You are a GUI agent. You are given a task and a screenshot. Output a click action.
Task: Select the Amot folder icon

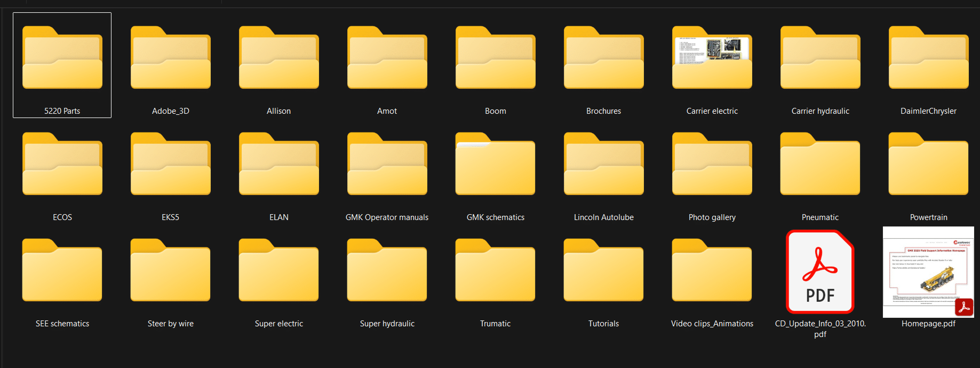pyautogui.click(x=387, y=57)
